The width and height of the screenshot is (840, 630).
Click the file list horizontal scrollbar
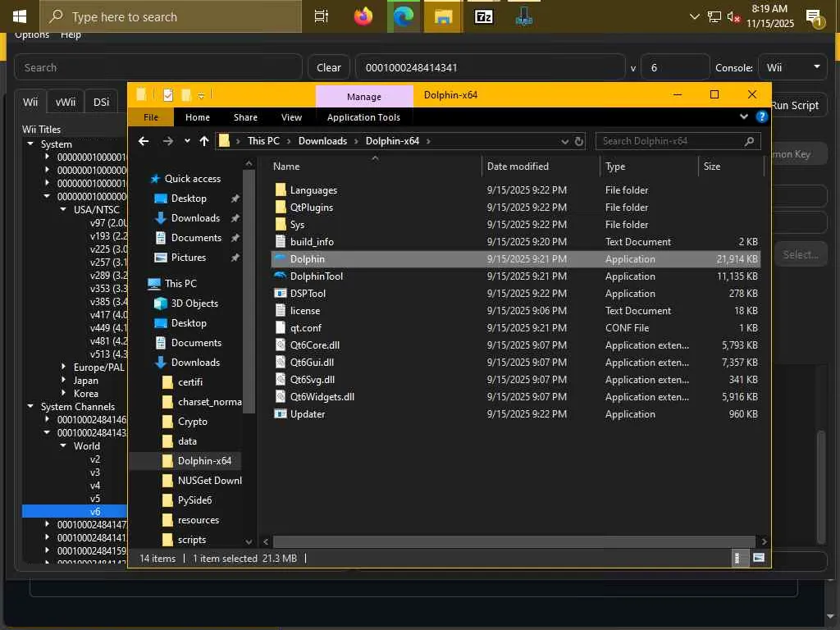514,541
